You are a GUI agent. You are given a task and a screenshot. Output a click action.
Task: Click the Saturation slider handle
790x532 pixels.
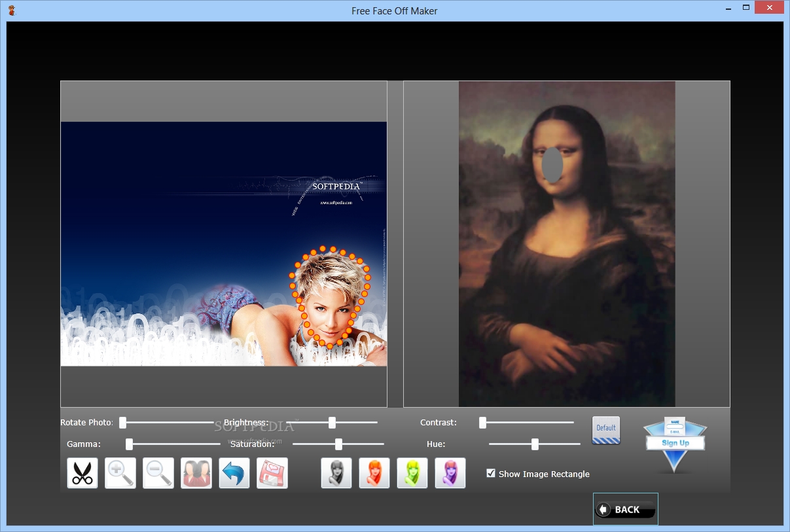pos(338,444)
